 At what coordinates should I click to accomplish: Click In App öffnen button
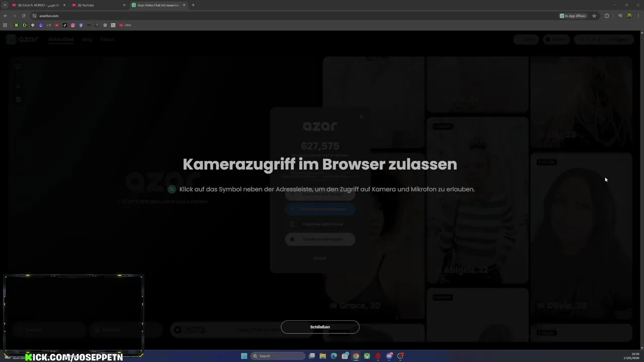(x=573, y=16)
